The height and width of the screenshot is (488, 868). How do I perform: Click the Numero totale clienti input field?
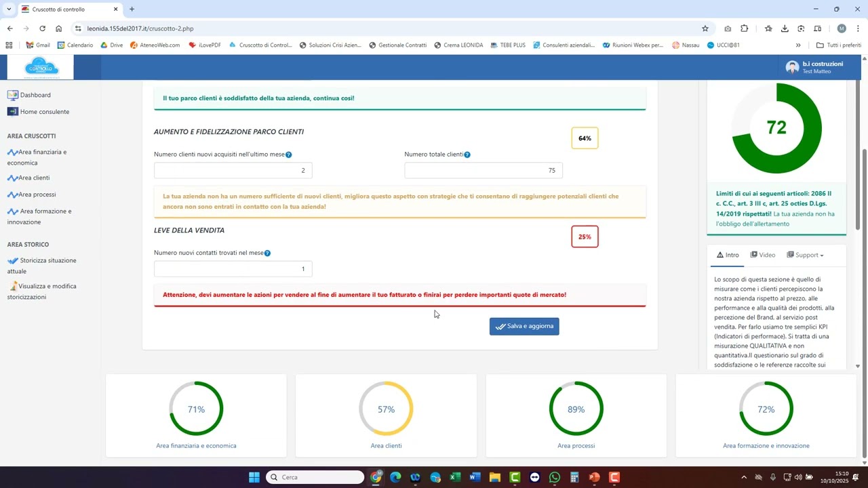[483, 171]
